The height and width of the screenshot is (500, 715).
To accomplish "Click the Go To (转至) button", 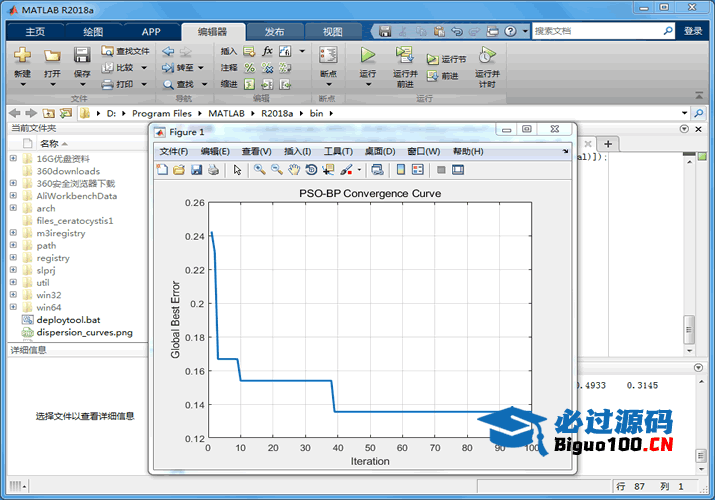I will click(178, 67).
